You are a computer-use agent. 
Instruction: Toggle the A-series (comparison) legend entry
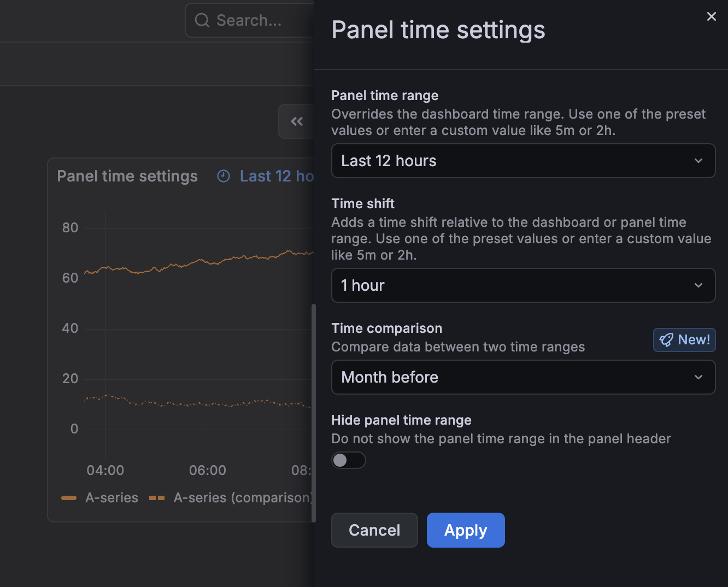(243, 497)
